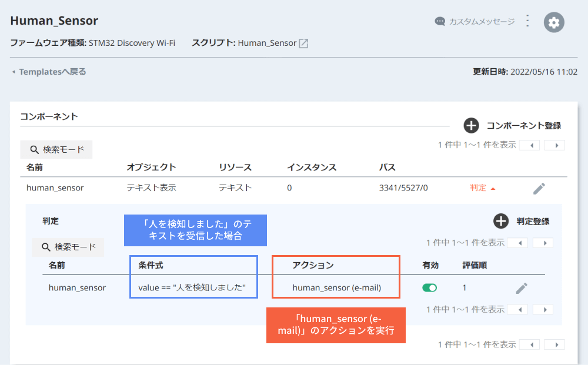Open the カスタムメッセージ speech bubble icon
The height and width of the screenshot is (365, 588).
coord(439,21)
